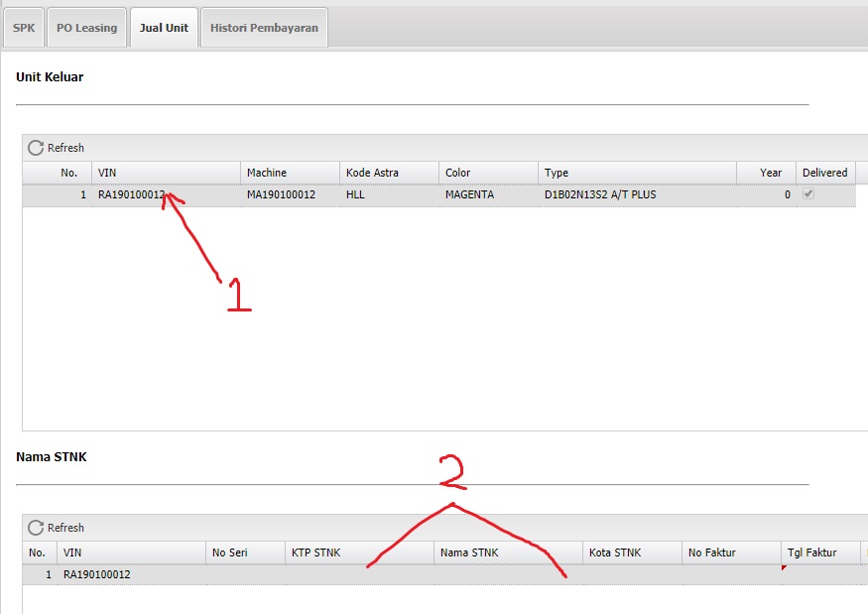Click the Type column header
868x614 pixels.
[x=637, y=173]
